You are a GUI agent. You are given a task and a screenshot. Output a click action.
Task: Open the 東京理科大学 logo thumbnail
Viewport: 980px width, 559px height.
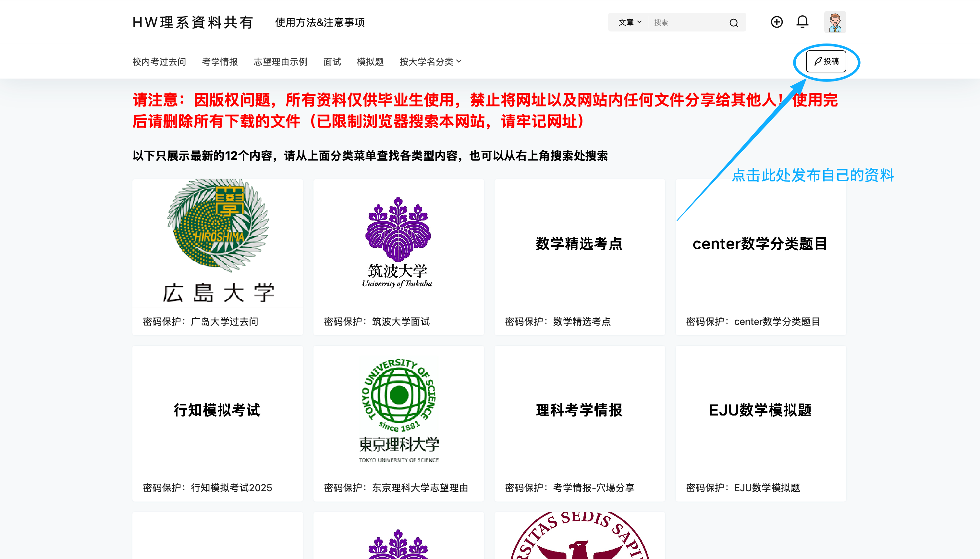398,410
